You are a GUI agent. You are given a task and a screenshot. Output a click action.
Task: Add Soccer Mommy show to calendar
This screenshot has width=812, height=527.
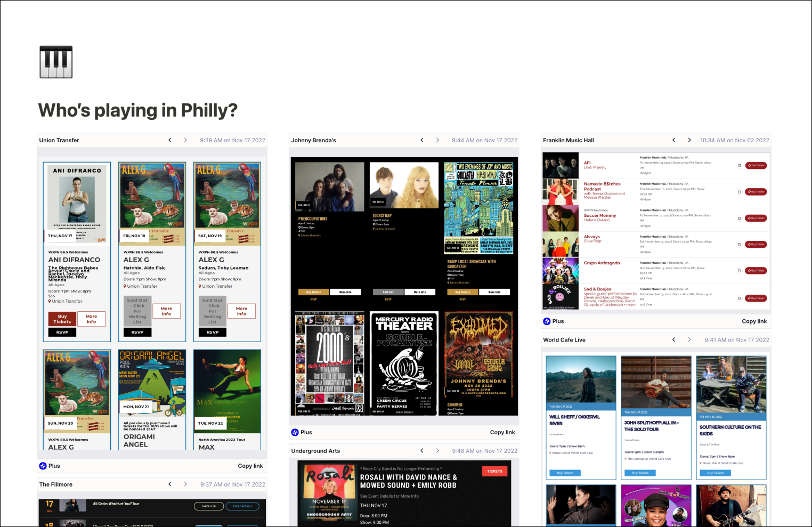click(x=739, y=218)
